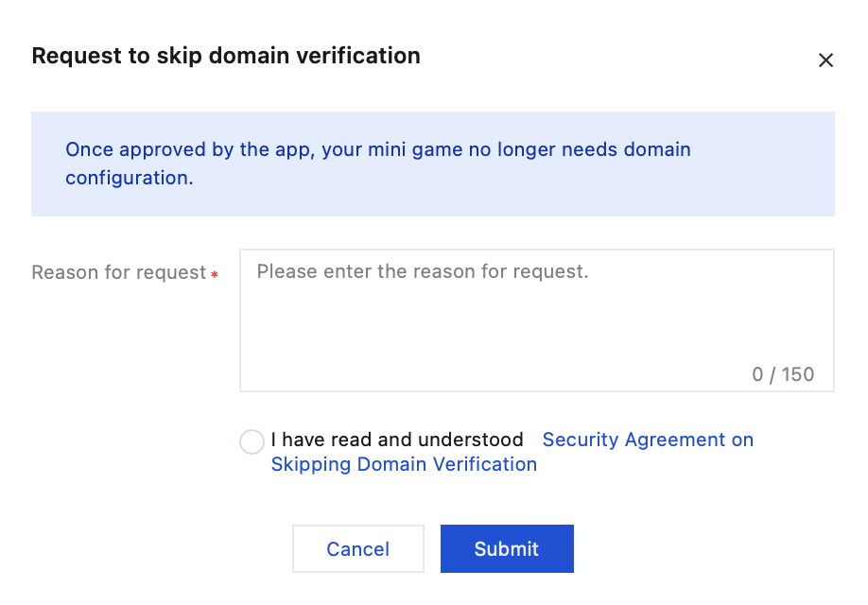Click the 'Skipping Domain Verification' link text

(404, 464)
